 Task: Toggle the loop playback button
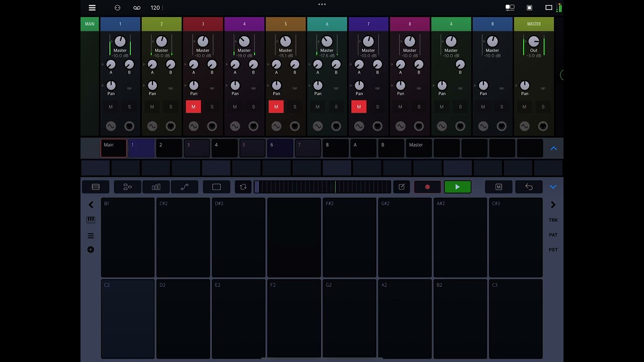coord(243,187)
